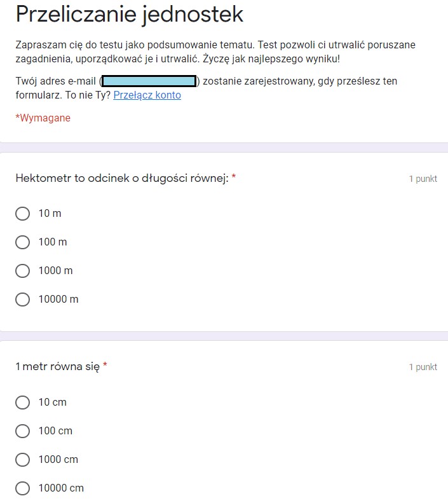Select the "10 m" radio option

(x=22, y=213)
